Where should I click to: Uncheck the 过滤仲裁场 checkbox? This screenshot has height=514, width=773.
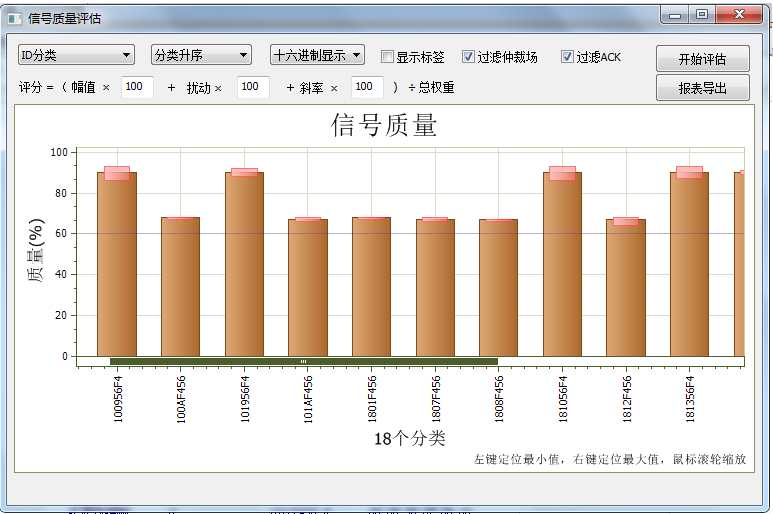468,57
